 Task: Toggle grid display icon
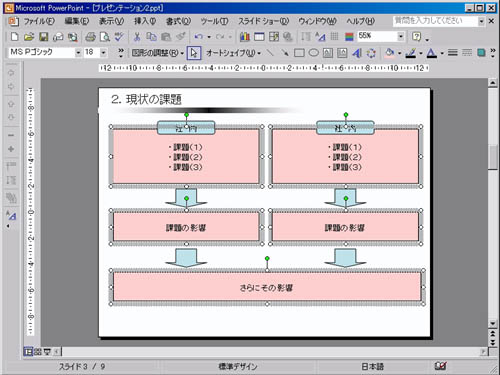pyautogui.click(x=335, y=37)
